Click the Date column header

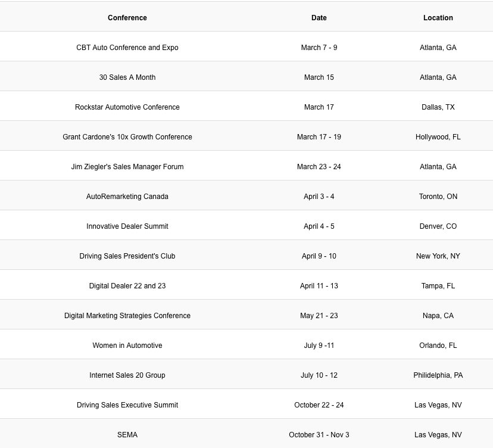click(x=319, y=18)
